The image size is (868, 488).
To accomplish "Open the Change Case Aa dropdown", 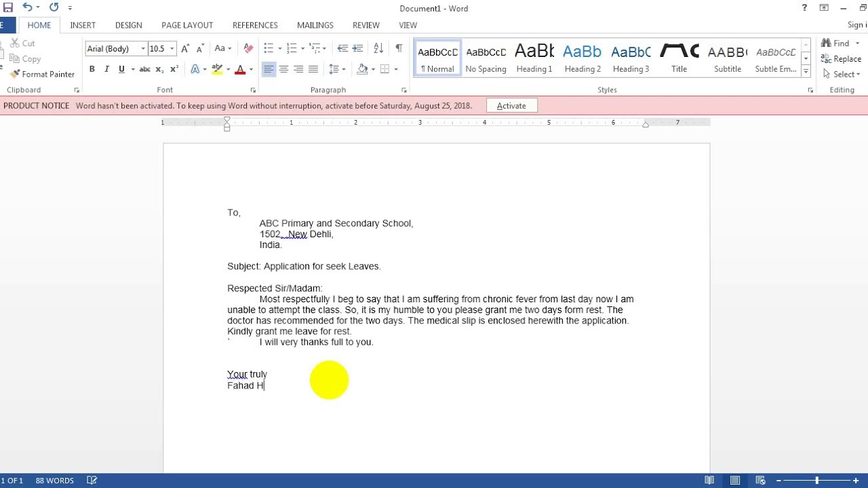I will [223, 49].
